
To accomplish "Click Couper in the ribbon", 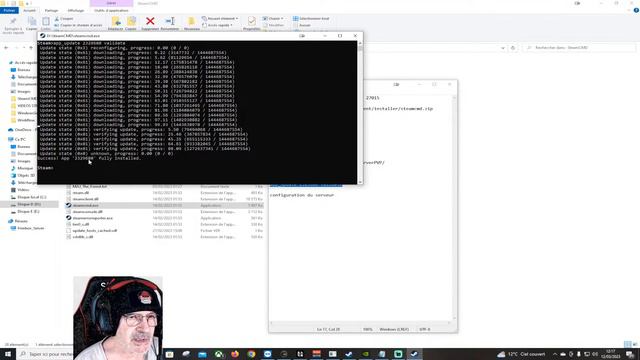I will (x=64, y=19).
